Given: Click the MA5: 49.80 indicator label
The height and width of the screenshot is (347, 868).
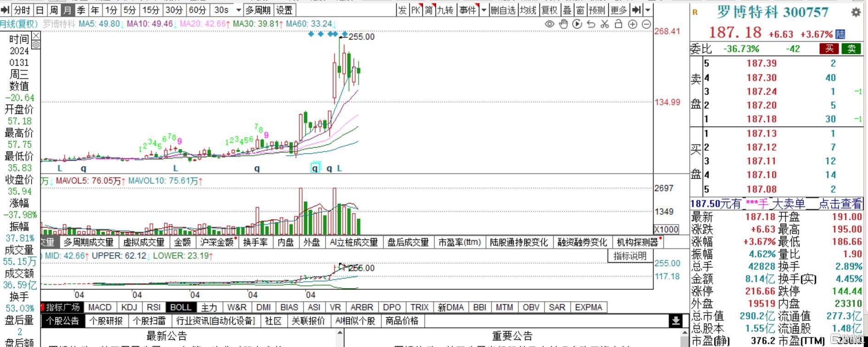Looking at the screenshot, I should [99, 23].
